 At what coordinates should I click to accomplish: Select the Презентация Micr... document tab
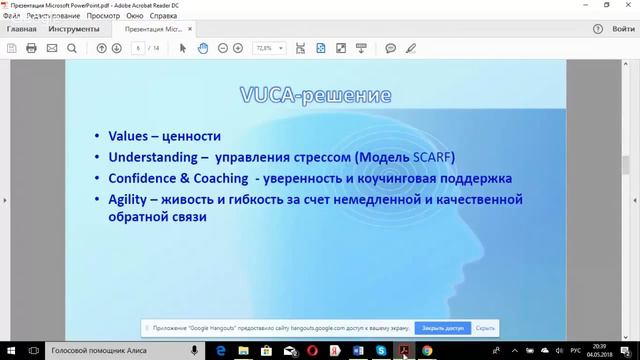153,29
